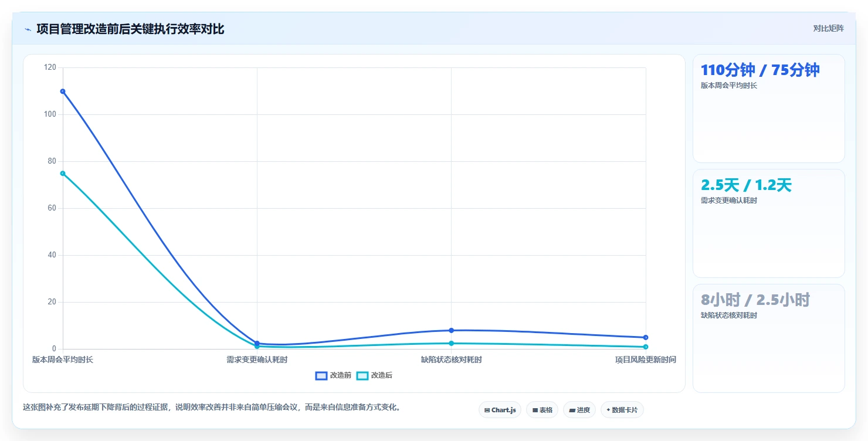Click the y-axis value 40

(52, 255)
